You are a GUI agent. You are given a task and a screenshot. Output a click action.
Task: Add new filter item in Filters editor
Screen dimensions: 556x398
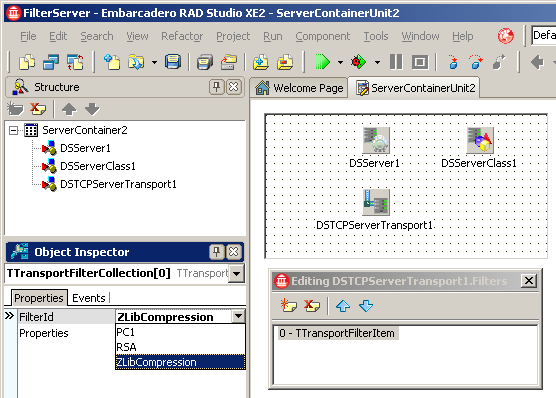click(x=288, y=305)
